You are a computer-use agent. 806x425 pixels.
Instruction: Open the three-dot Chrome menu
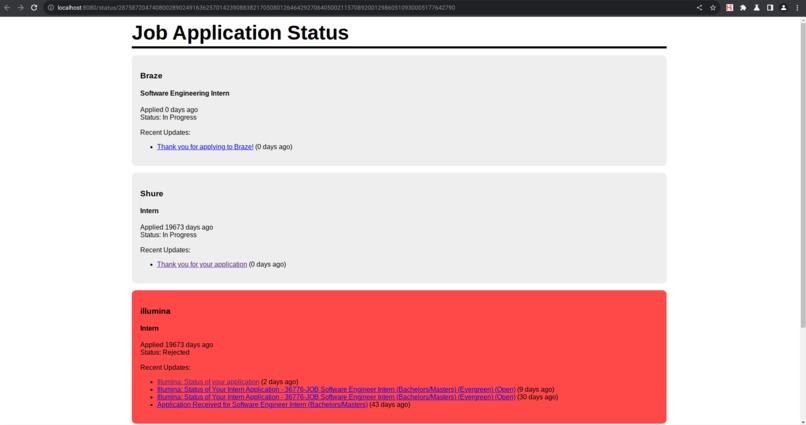pos(797,8)
